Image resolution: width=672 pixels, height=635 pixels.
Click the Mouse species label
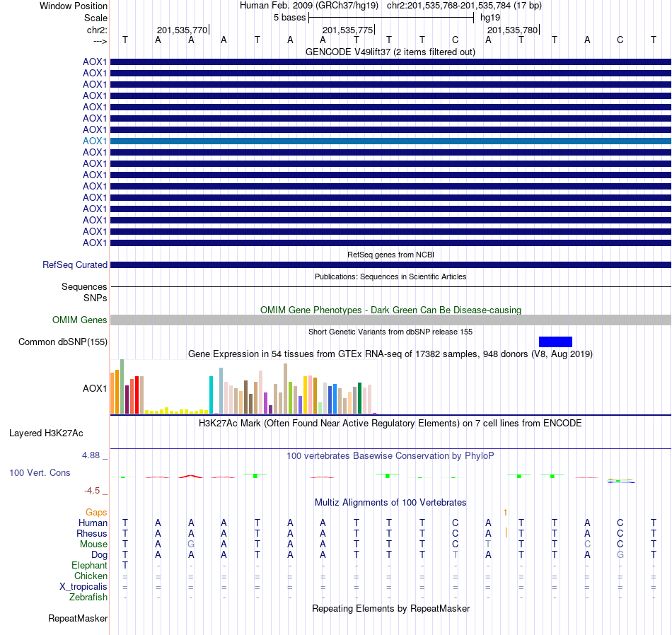tap(93, 544)
